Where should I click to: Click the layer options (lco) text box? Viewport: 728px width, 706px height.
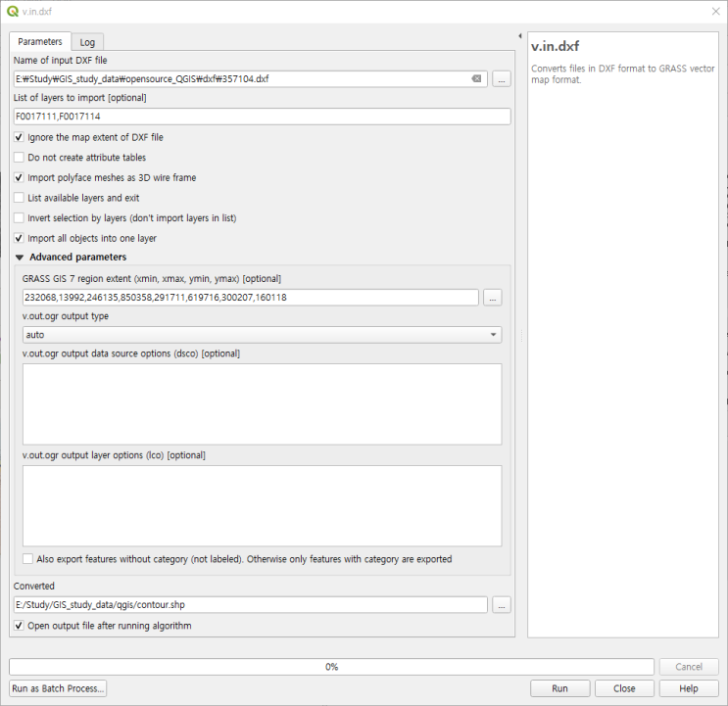pos(262,506)
